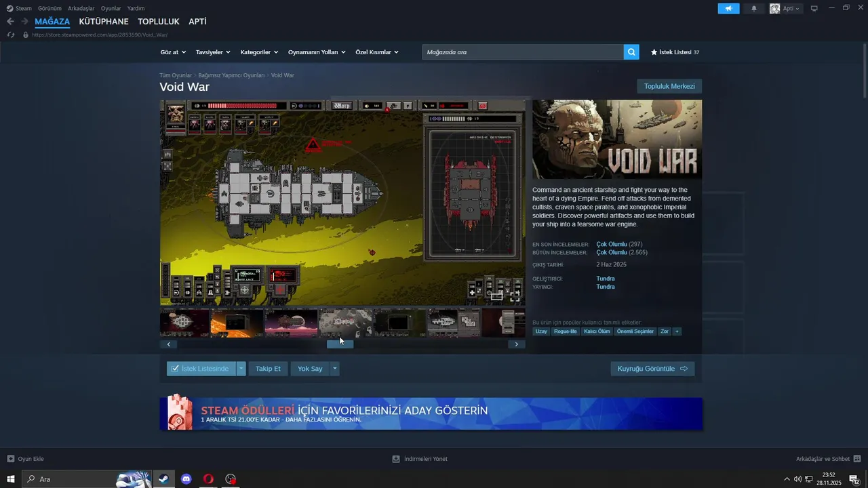Open İstek Listesi wishlist with star
The width and height of the screenshot is (868, 488).
click(675, 52)
